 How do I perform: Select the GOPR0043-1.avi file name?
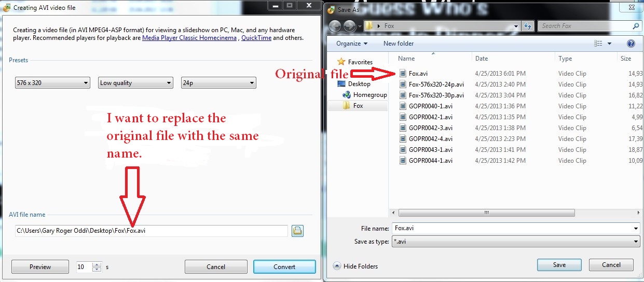pos(431,150)
